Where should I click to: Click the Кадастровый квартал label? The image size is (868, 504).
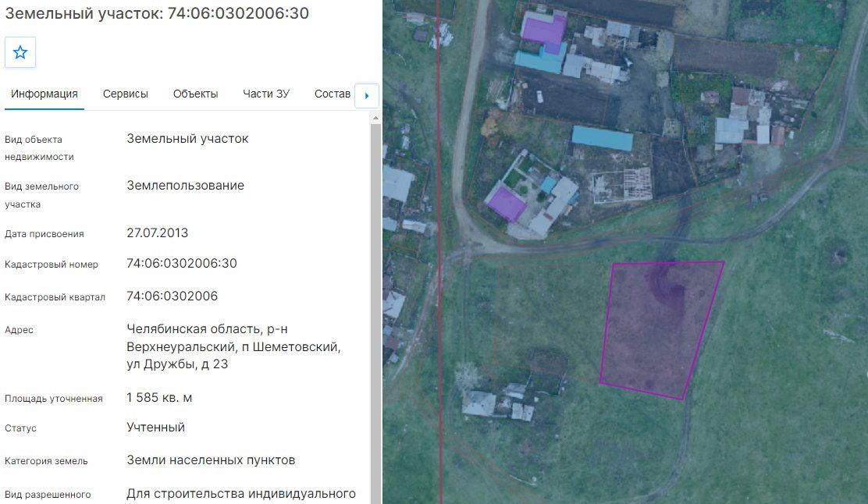(x=55, y=297)
